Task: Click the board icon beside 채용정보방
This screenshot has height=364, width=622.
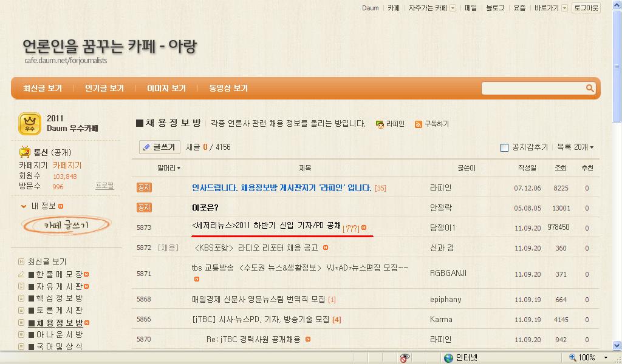Action: [21, 323]
